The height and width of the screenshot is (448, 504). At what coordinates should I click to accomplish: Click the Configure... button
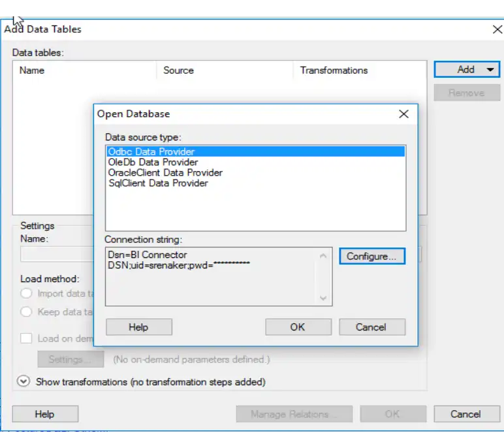point(371,256)
